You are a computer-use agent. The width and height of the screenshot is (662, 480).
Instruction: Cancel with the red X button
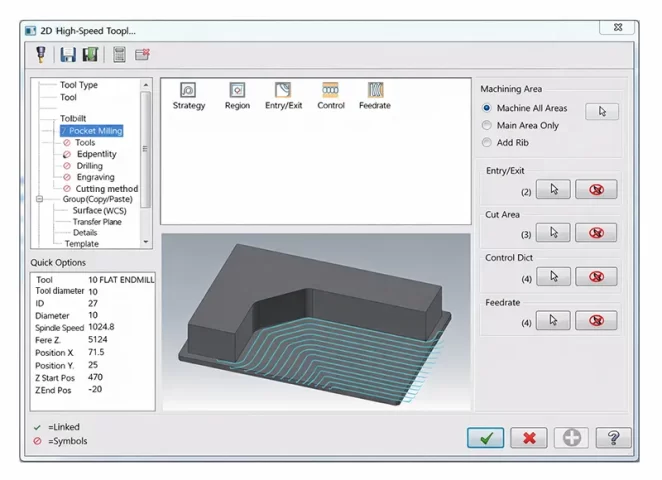point(529,438)
